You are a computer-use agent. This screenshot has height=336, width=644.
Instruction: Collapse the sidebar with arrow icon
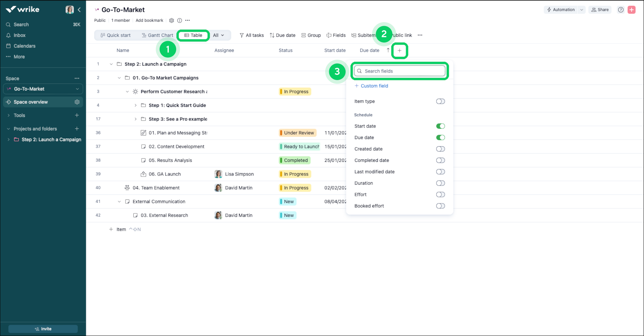tap(79, 10)
